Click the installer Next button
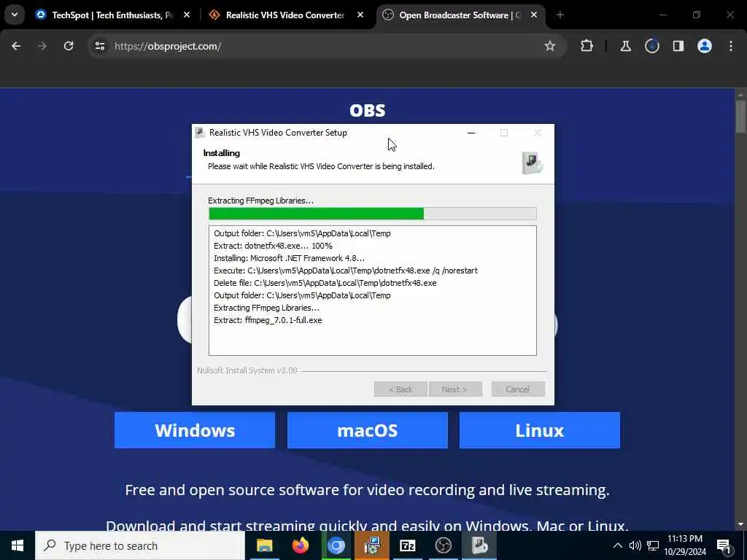Image resolution: width=747 pixels, height=560 pixels. tap(455, 389)
